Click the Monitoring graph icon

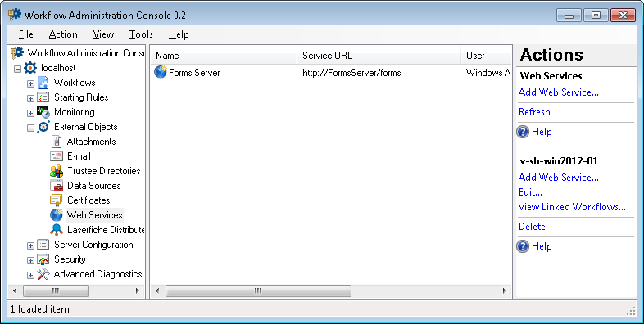point(43,112)
